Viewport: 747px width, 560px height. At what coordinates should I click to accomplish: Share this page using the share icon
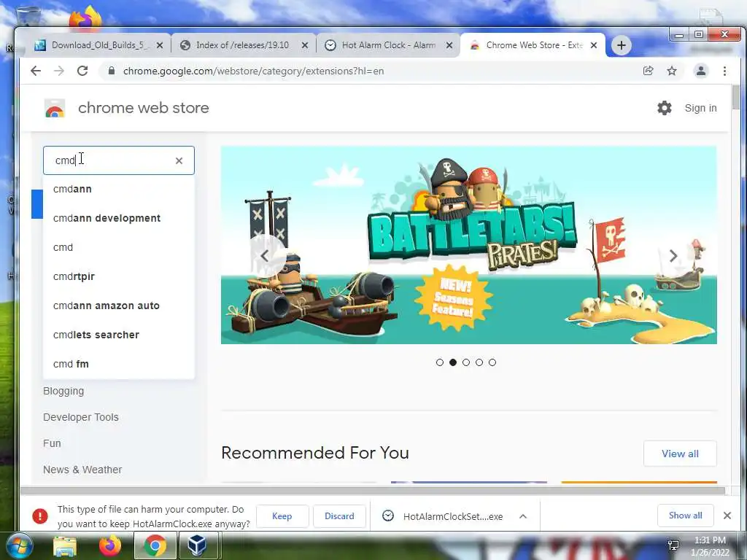(648, 71)
